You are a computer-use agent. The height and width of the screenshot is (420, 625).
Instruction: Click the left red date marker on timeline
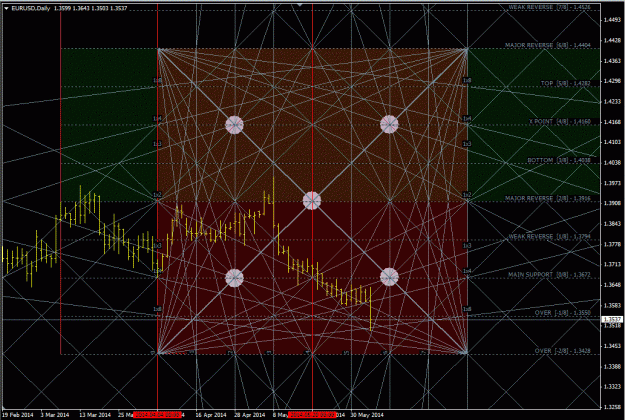tap(157, 415)
